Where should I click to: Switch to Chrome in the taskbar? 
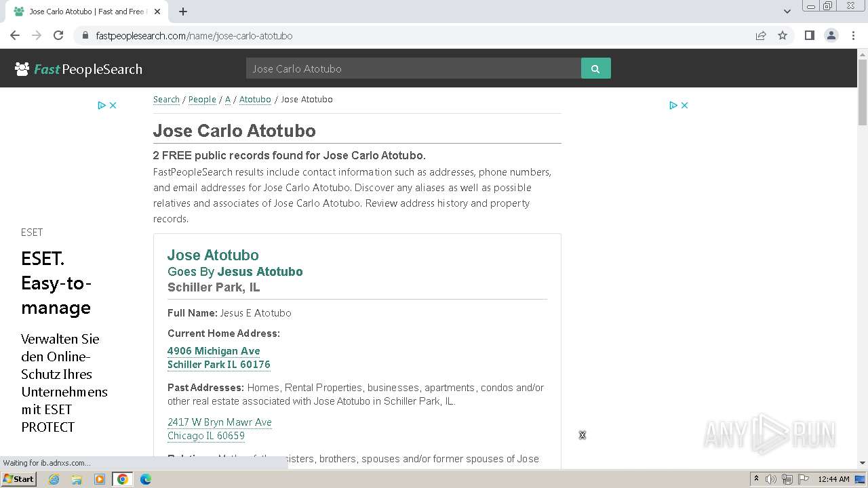point(123,479)
